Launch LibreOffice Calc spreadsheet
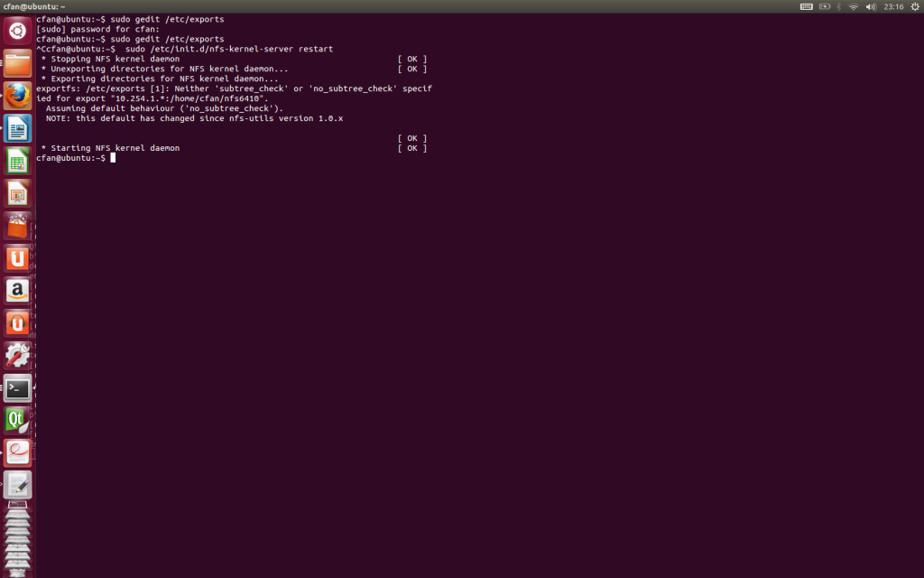 point(18,161)
